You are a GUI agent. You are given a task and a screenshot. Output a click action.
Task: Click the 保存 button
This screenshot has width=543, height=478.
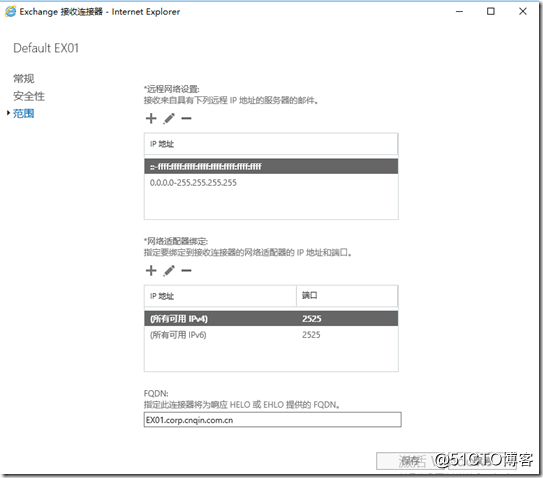pos(411,461)
